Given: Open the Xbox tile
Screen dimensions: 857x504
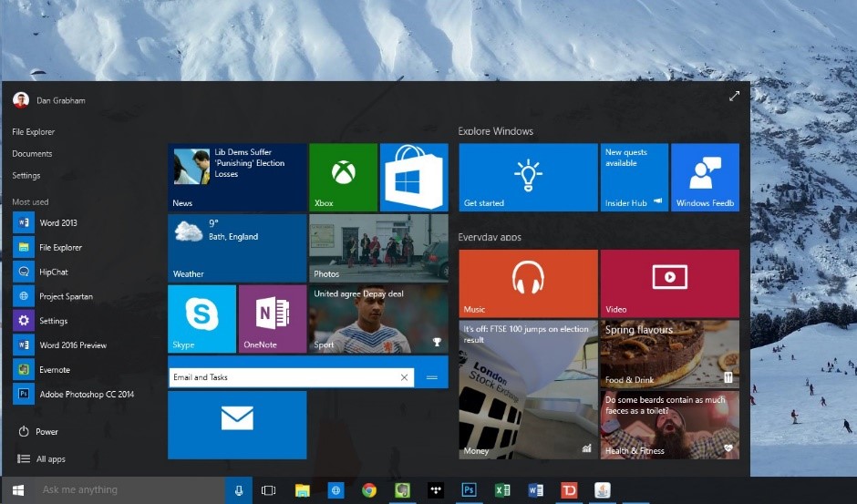Looking at the screenshot, I should [x=343, y=177].
